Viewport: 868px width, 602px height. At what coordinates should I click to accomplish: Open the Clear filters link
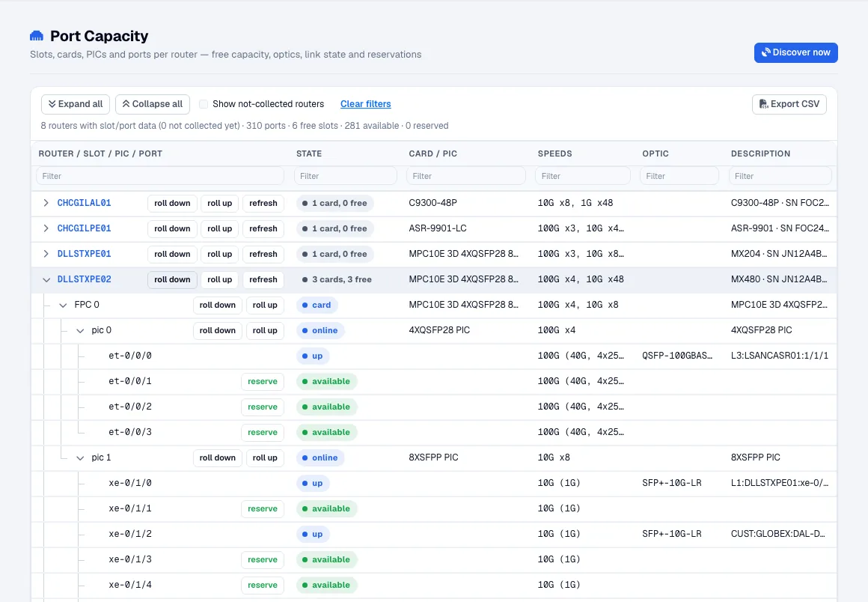tap(365, 104)
